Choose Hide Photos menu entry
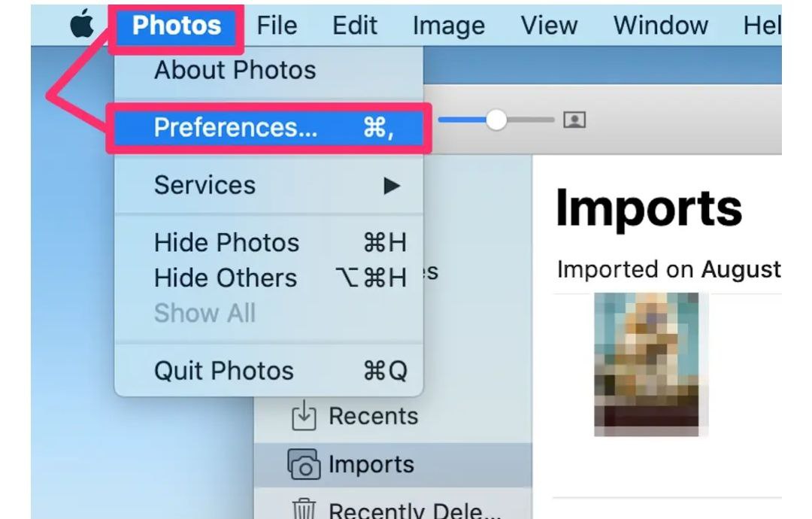The width and height of the screenshot is (812, 519). click(x=226, y=243)
